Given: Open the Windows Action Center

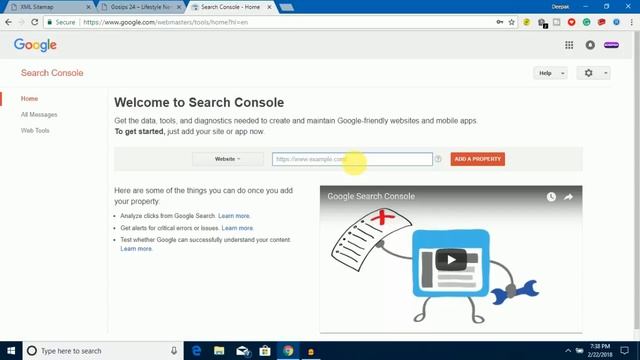Looking at the screenshot, I should coord(624,351).
